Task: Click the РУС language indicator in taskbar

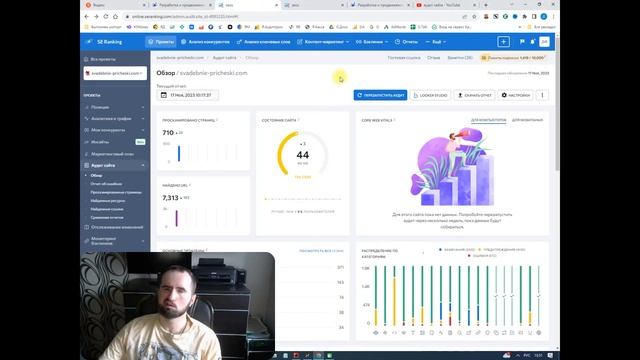Action: (x=527, y=356)
